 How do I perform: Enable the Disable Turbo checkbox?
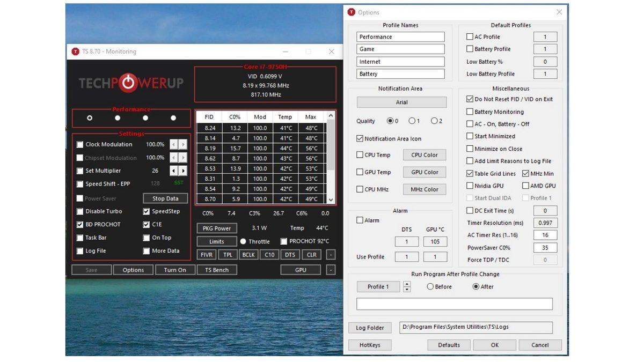[x=80, y=211]
